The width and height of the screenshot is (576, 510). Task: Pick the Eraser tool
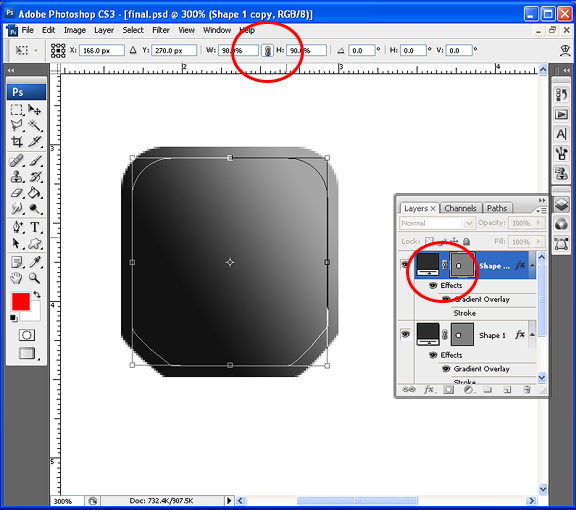[x=16, y=193]
